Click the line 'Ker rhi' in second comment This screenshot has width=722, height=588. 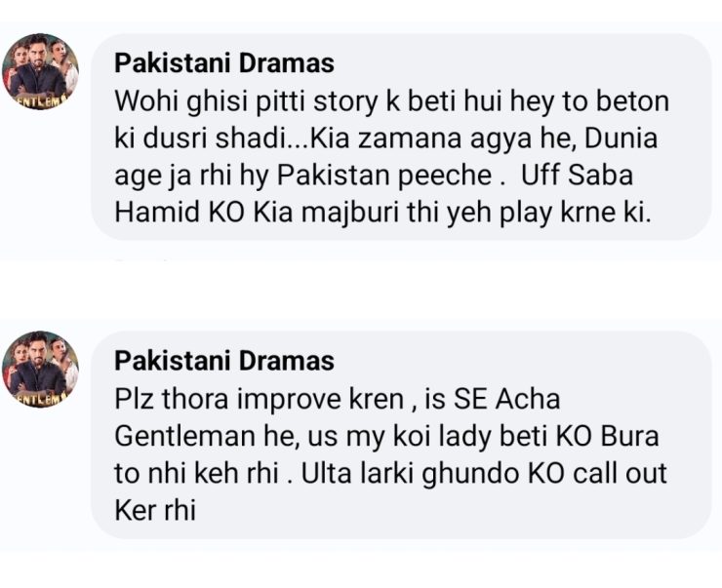[155, 508]
